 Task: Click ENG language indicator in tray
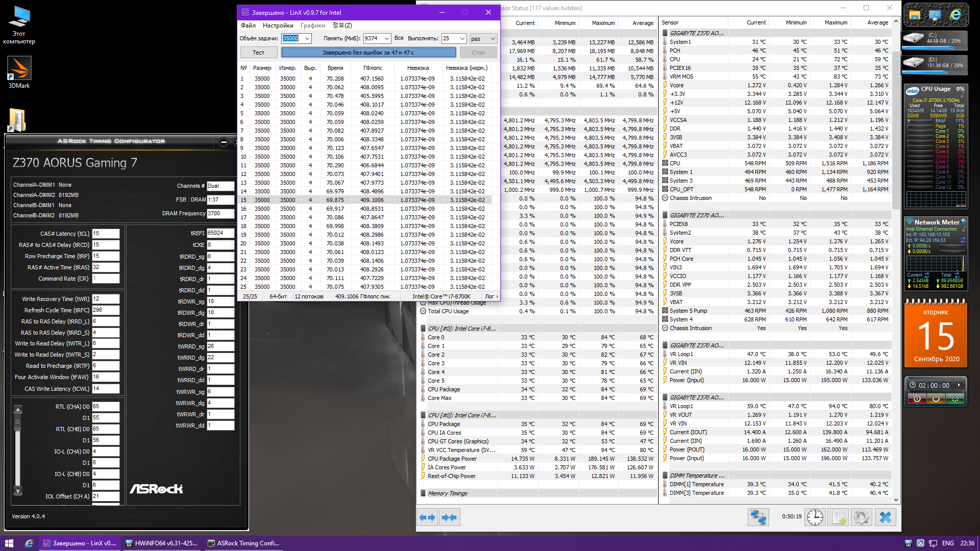(948, 543)
